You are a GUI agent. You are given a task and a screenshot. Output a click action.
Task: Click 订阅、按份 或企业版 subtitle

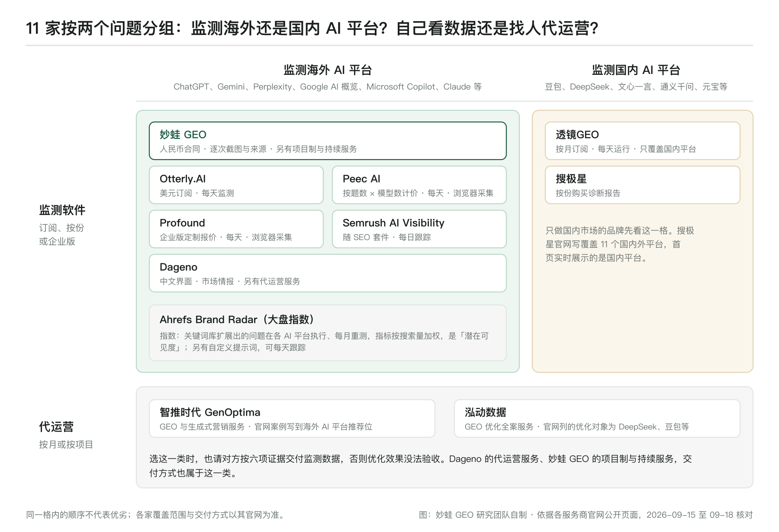(x=61, y=234)
